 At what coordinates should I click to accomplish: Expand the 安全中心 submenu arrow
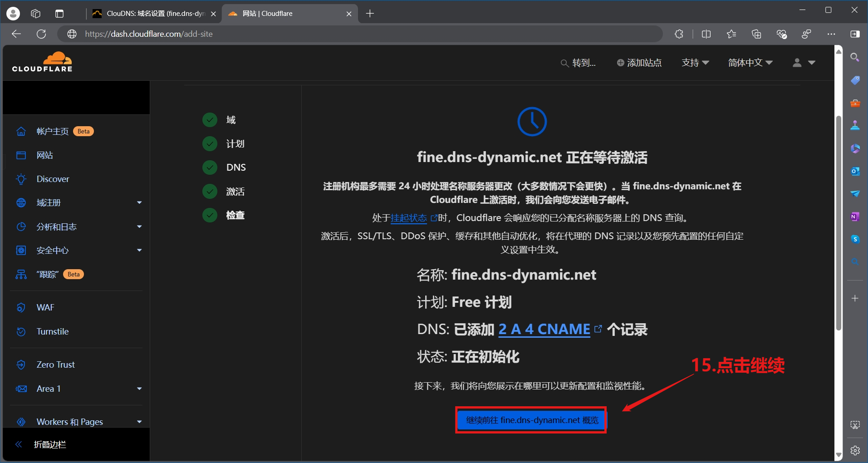point(139,250)
